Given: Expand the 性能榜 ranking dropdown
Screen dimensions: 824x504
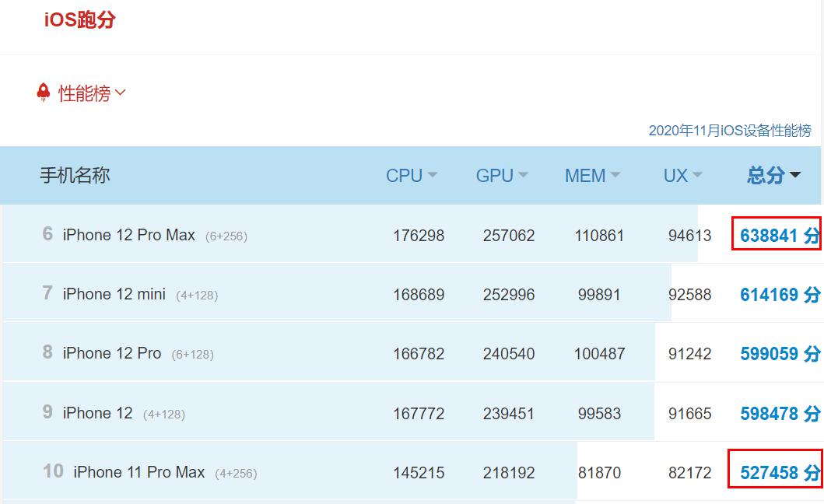Looking at the screenshot, I should click(92, 93).
